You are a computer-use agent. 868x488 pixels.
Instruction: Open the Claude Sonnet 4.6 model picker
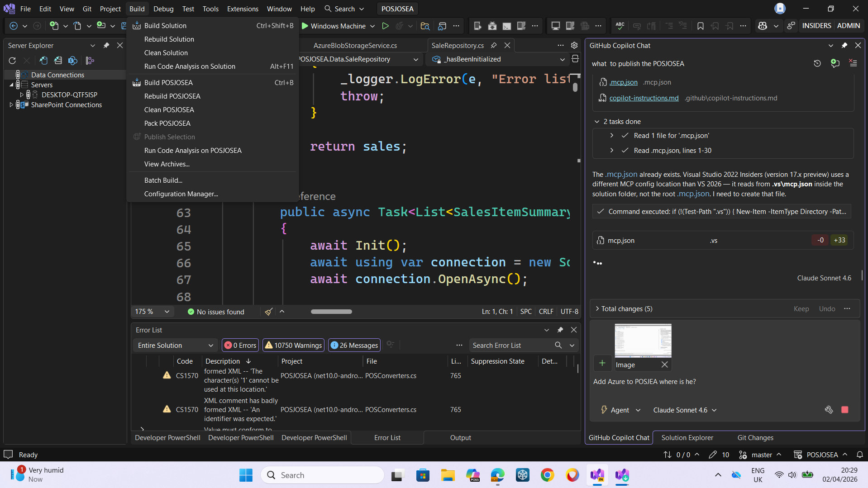[x=685, y=410]
